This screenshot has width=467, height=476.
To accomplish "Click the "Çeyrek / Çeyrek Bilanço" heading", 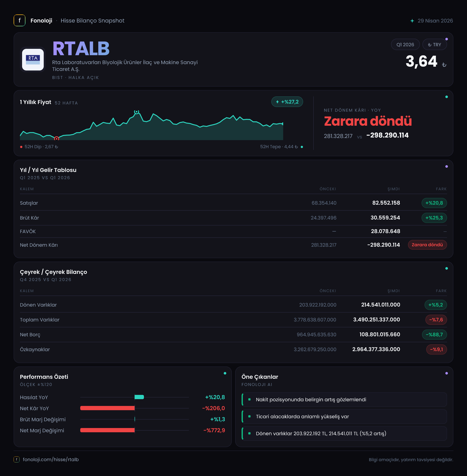I will pyautogui.click(x=53, y=272).
